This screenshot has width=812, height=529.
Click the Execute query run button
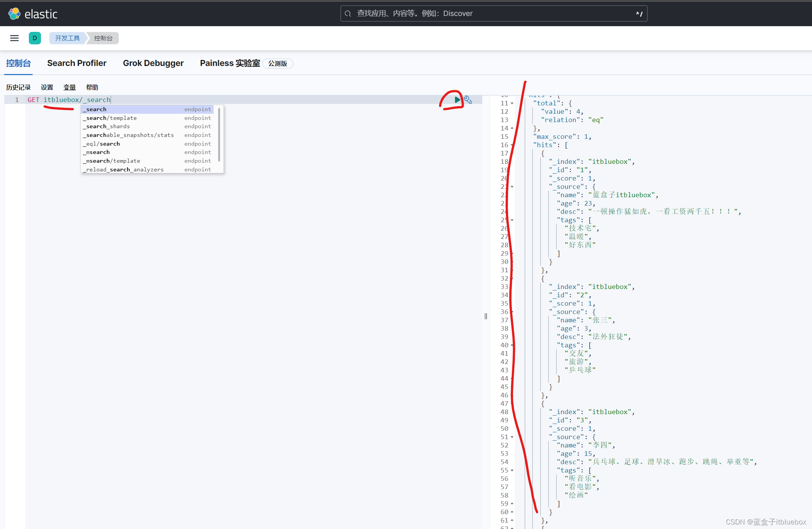point(456,99)
